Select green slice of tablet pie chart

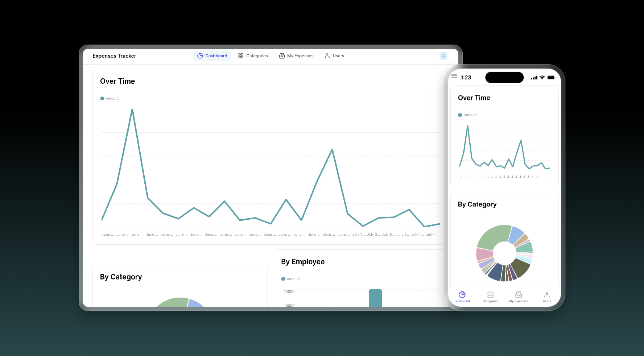point(173,302)
